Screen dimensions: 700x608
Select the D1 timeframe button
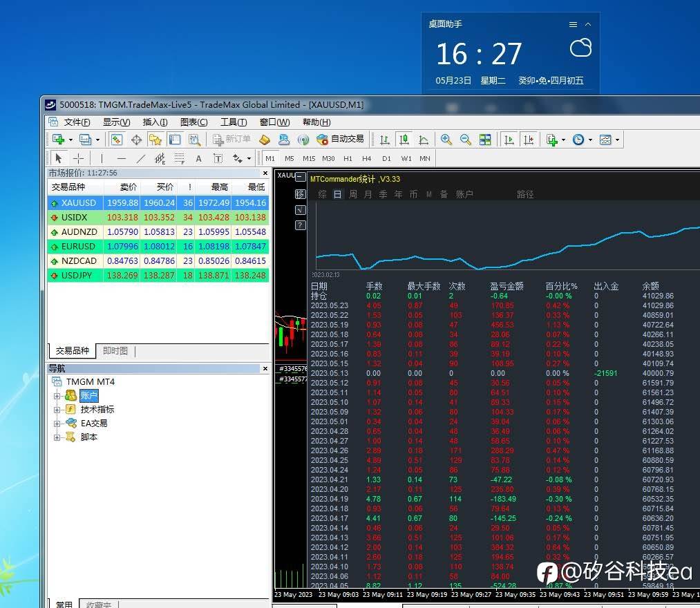point(386,158)
